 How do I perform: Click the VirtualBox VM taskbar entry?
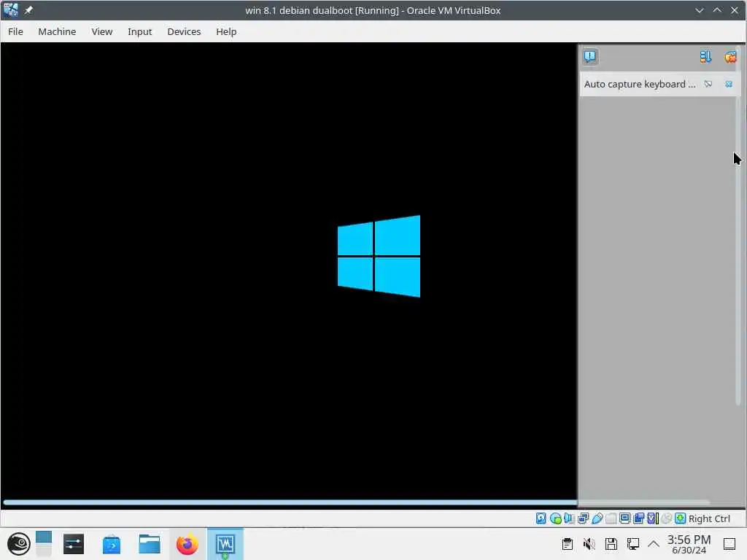(225, 544)
